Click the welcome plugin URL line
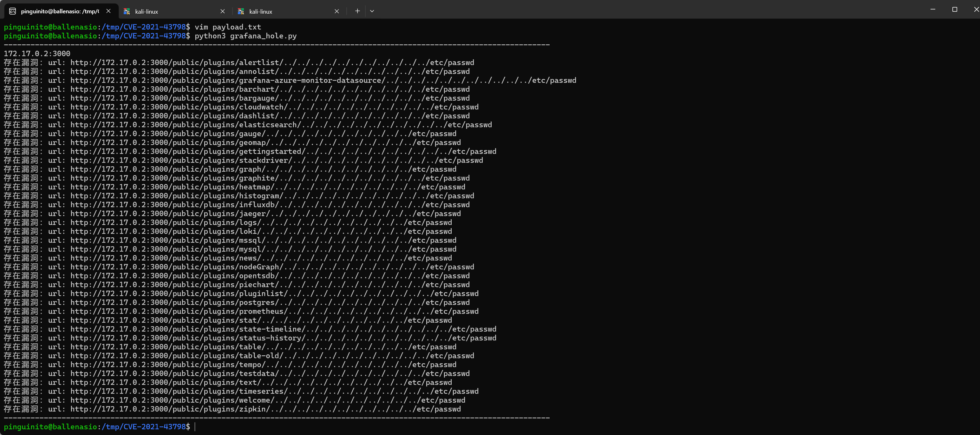Image resolution: width=980 pixels, height=435 pixels. tap(234, 400)
